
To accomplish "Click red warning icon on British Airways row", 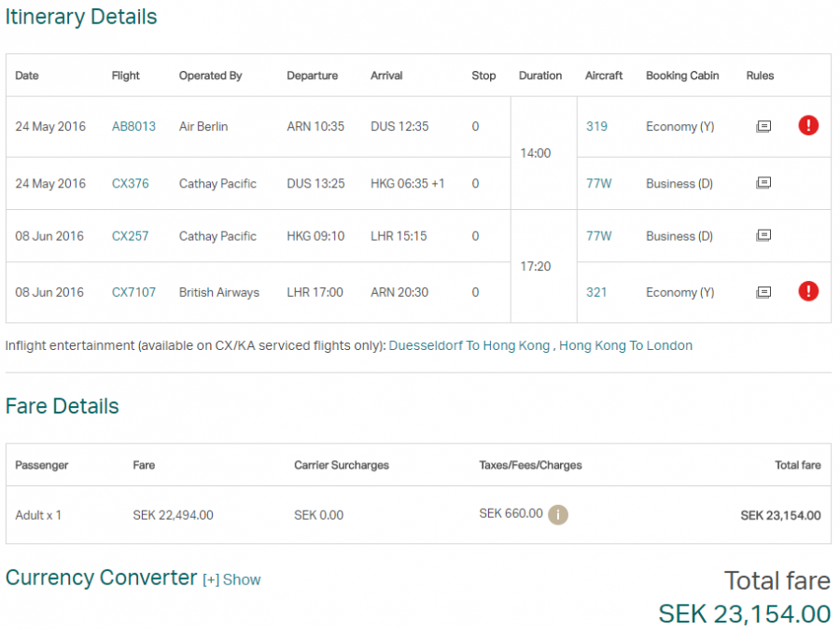I will [x=808, y=291].
